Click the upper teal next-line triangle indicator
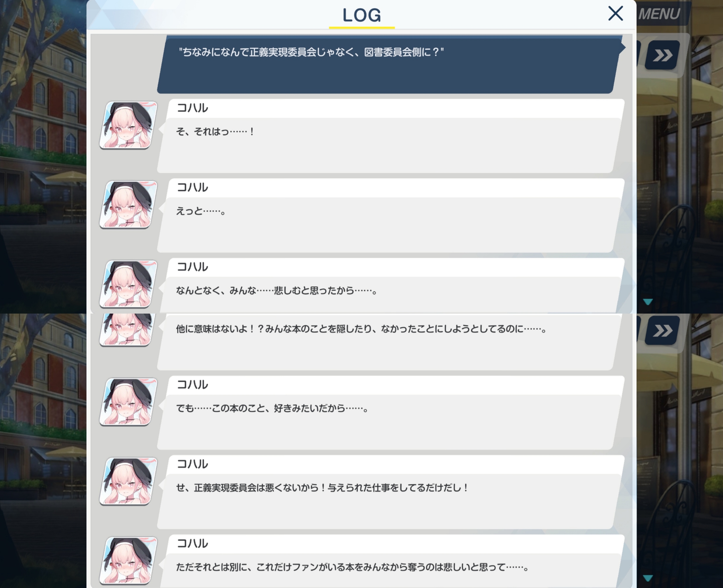 (648, 301)
